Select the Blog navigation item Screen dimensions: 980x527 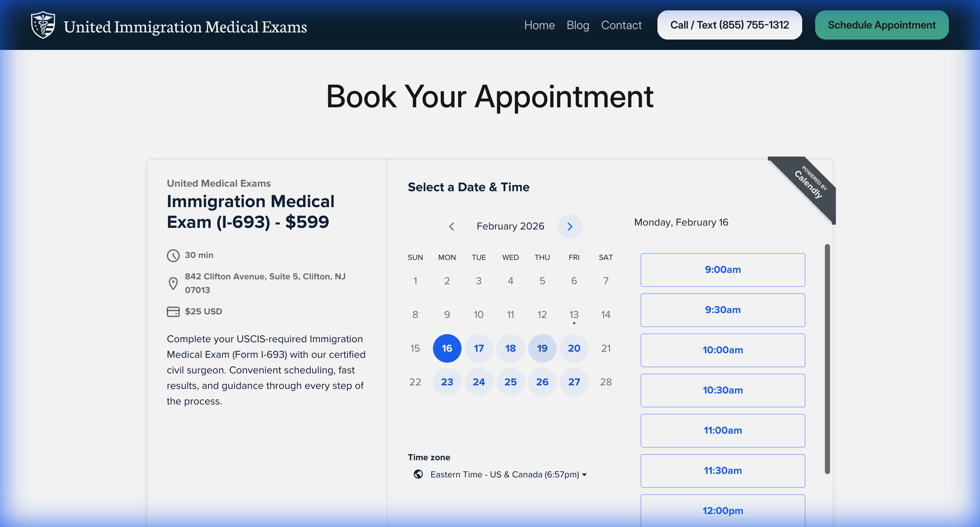[577, 25]
